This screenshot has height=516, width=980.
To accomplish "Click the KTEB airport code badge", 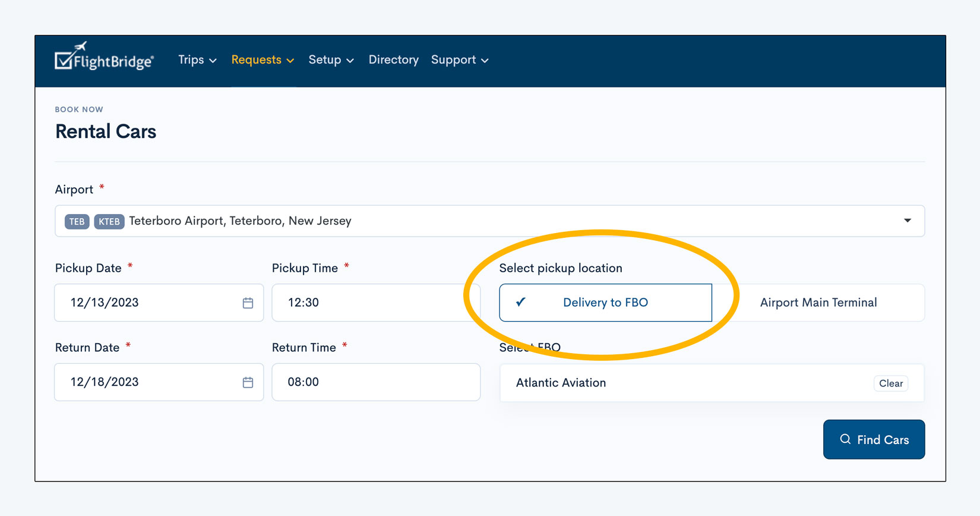I will pos(109,222).
